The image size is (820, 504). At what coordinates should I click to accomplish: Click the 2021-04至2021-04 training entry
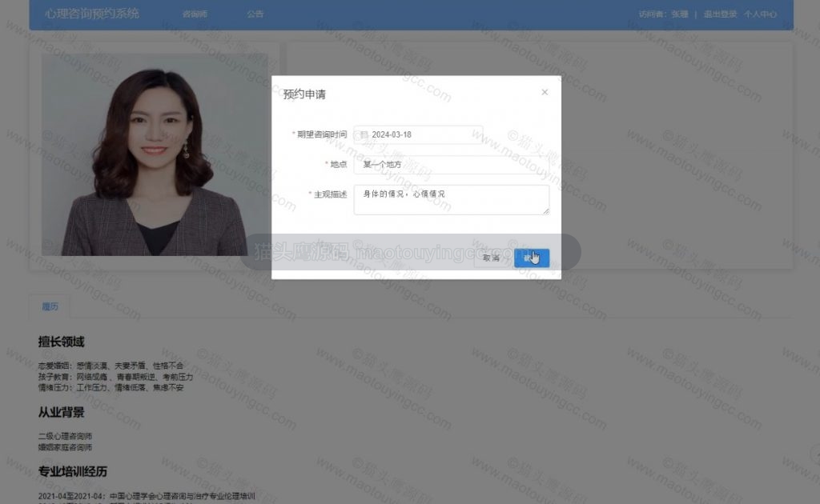click(147, 496)
